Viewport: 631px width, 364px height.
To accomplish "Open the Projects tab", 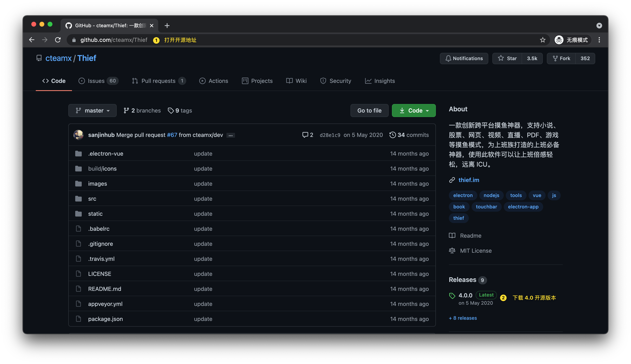I will 257,81.
